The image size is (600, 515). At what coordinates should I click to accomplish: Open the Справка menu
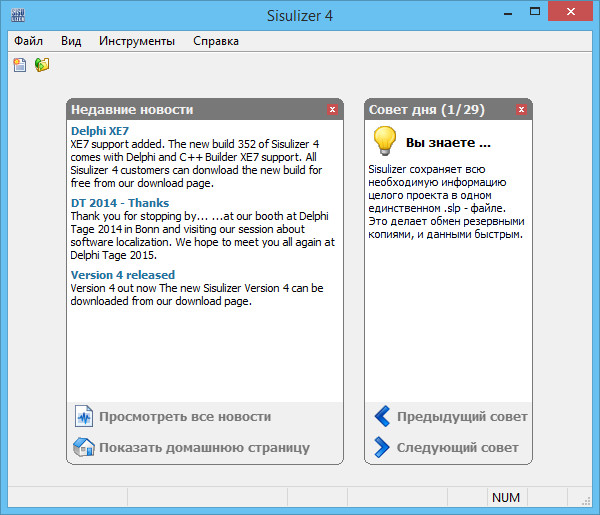[216, 41]
